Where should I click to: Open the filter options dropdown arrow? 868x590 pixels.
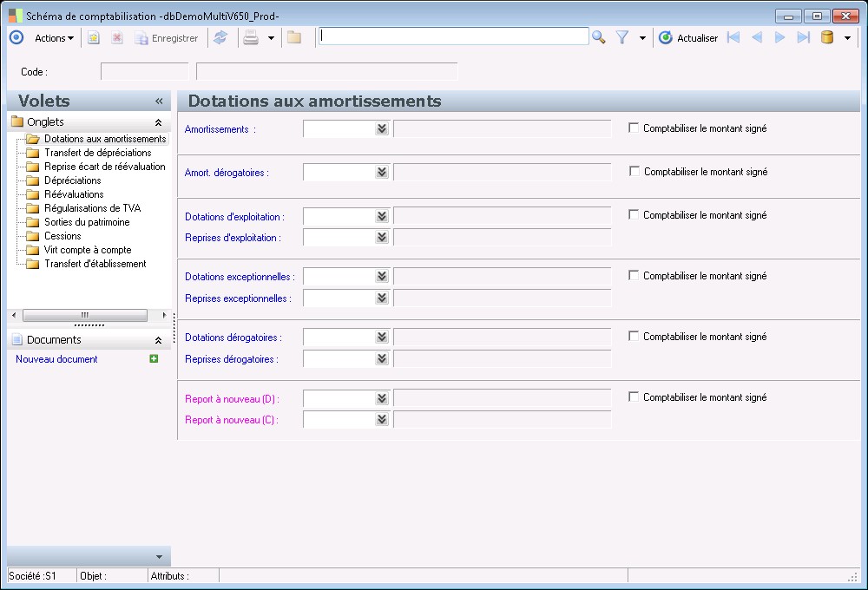[x=642, y=38]
